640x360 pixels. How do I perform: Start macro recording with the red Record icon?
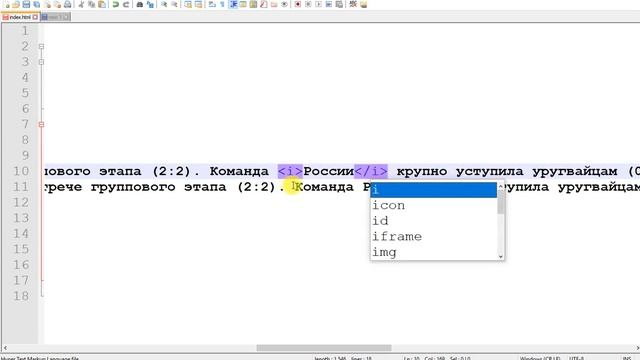298,4
